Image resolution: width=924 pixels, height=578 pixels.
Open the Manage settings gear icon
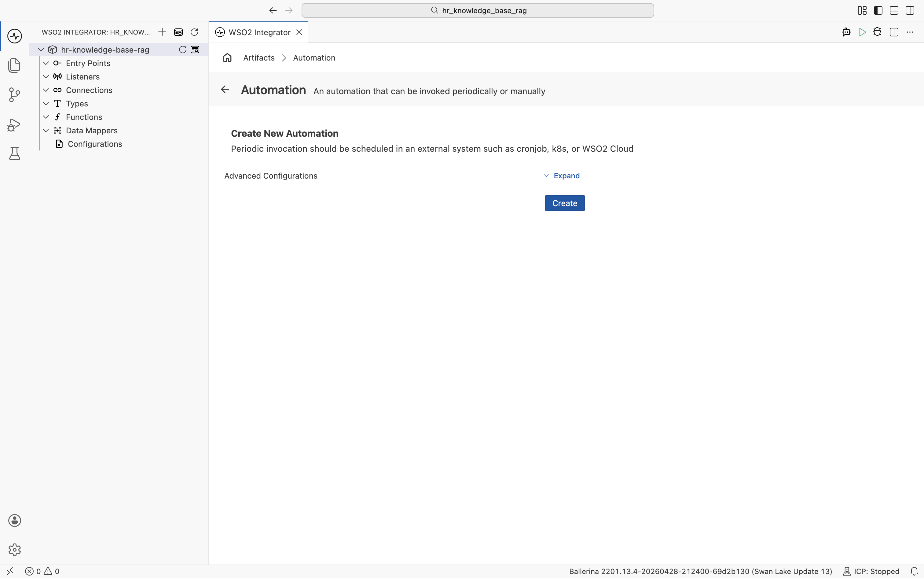point(14,550)
